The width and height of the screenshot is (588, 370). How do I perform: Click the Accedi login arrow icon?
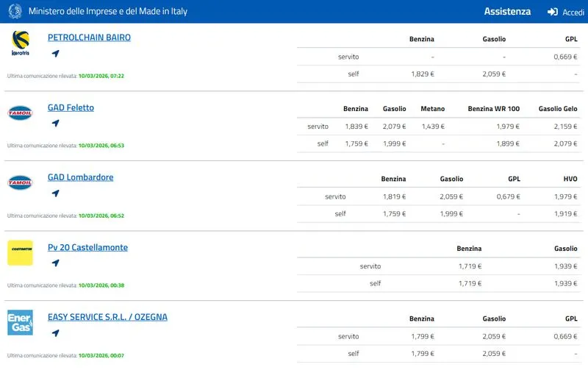pos(553,12)
